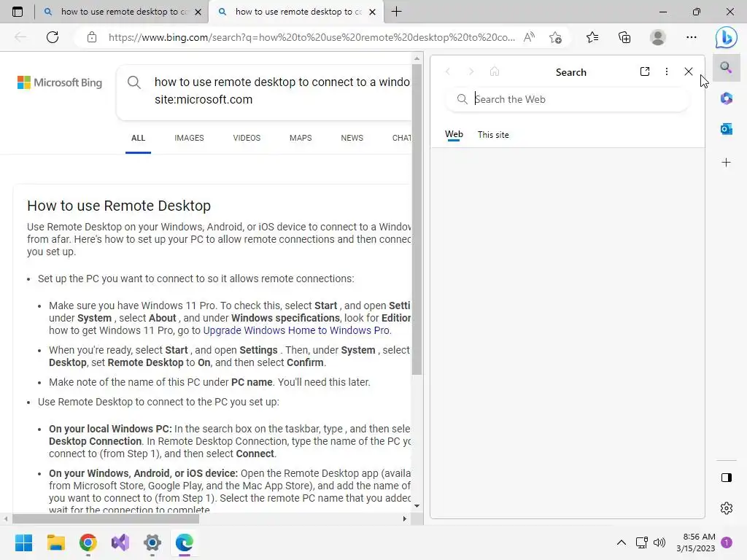Open the notification center badge
747x560 pixels.
[x=727, y=542]
